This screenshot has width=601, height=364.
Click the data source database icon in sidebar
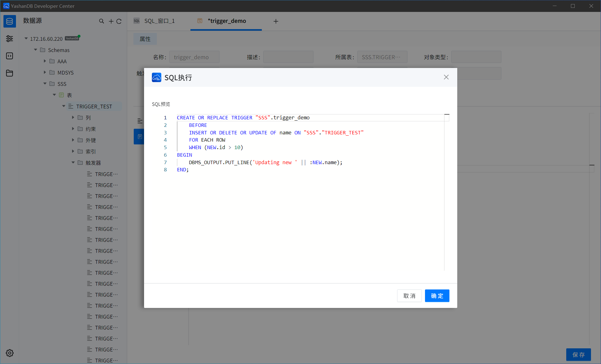(x=9, y=21)
